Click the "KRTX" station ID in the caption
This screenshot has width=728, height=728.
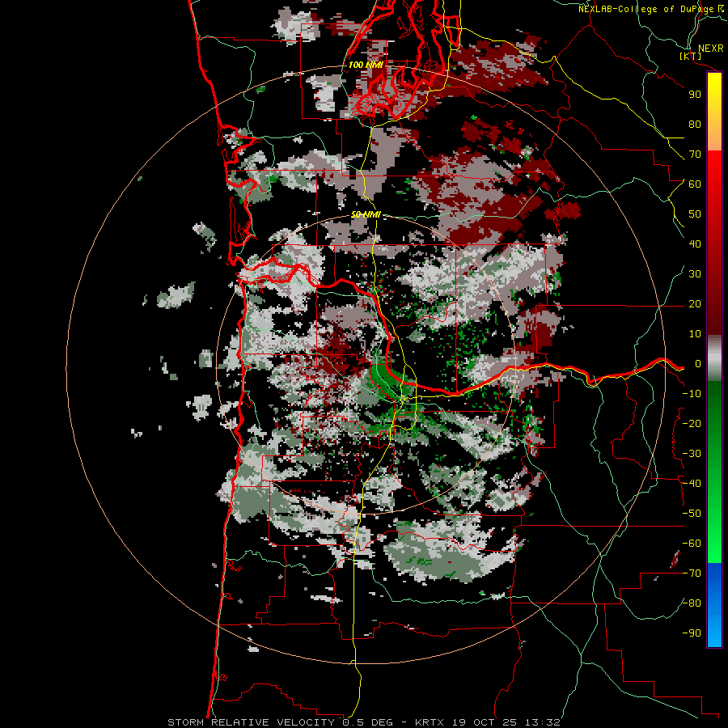[429, 722]
